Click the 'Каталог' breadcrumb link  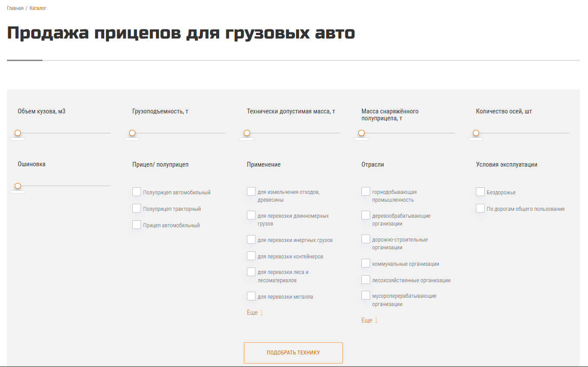point(38,8)
